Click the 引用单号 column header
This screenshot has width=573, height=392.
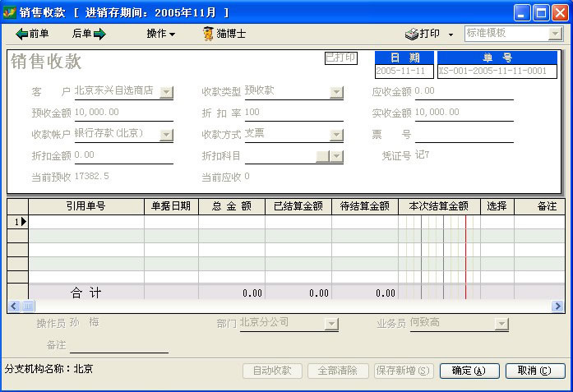[x=86, y=206]
